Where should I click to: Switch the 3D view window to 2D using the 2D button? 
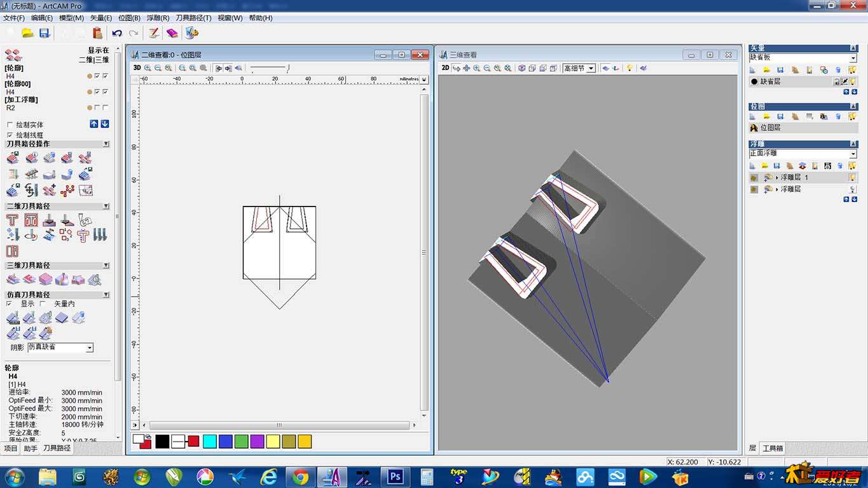pos(445,68)
